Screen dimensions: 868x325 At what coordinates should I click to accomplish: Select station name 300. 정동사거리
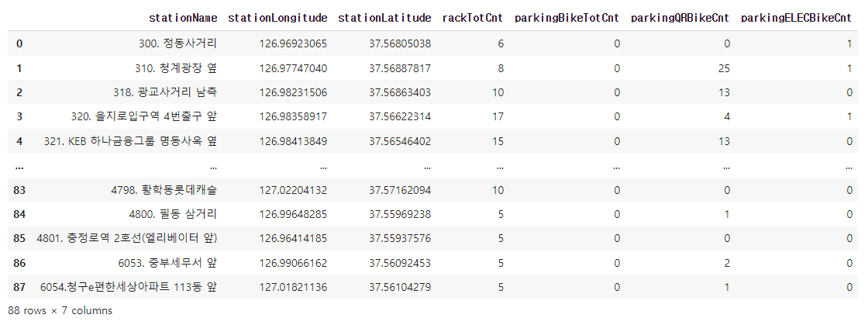coord(177,43)
